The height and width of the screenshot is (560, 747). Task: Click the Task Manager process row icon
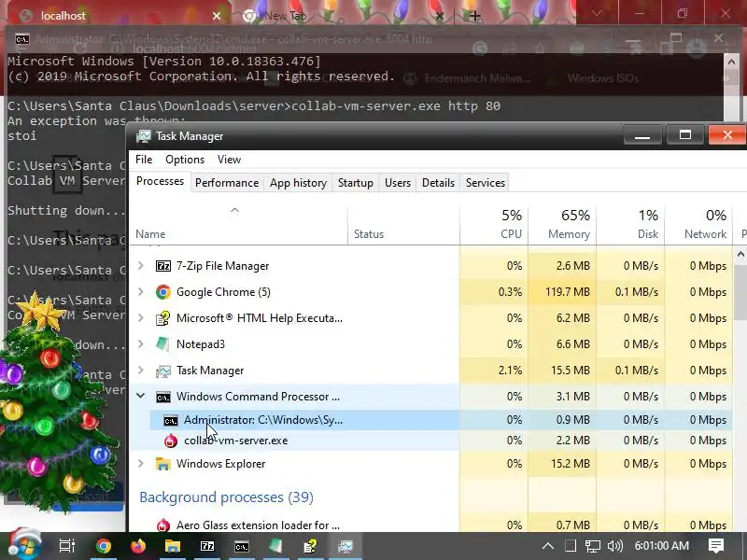163,371
